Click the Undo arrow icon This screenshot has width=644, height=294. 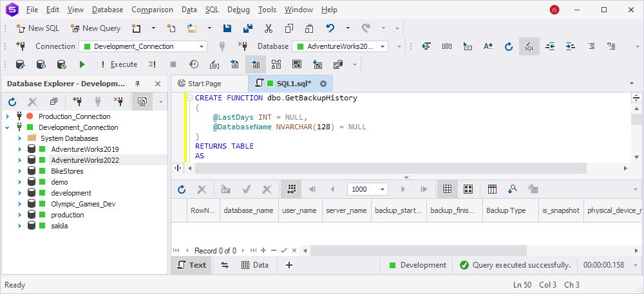(x=330, y=28)
